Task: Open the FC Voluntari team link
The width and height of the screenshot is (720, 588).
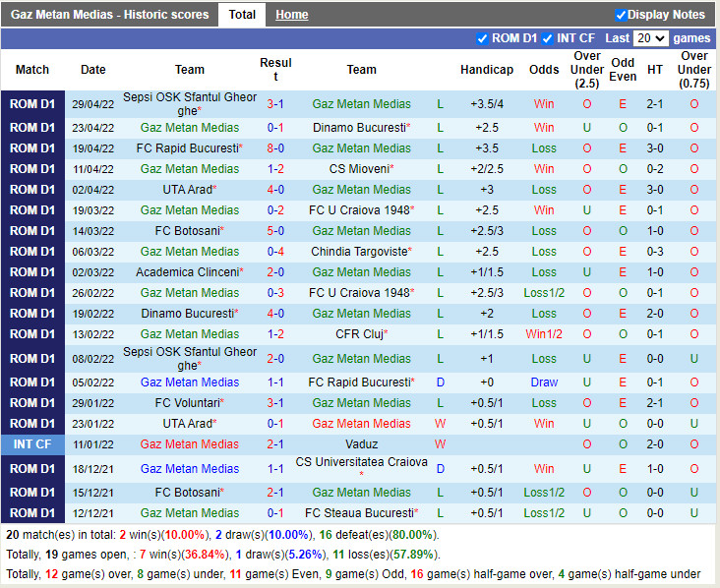Action: [188, 403]
